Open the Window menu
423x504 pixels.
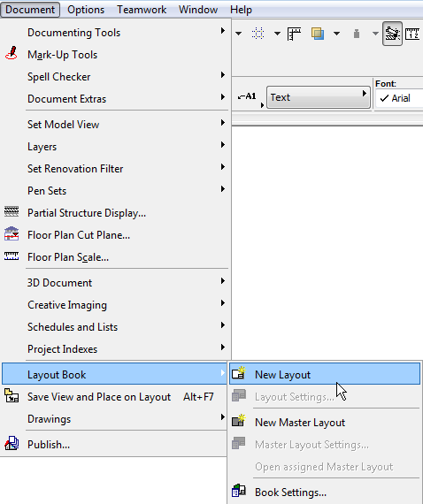tap(198, 10)
